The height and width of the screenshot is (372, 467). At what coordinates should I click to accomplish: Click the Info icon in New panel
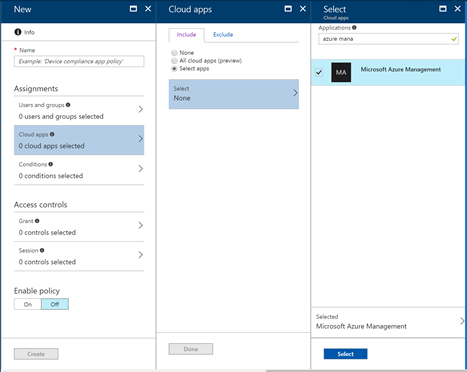(18, 32)
